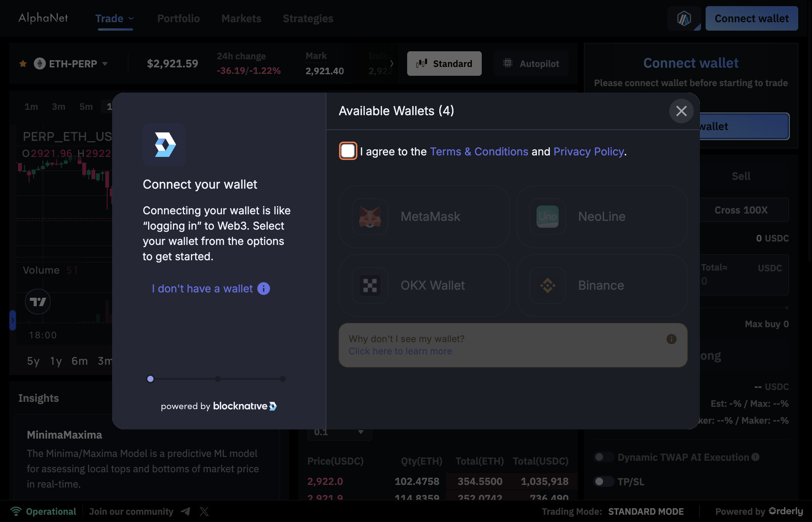This screenshot has width=812, height=522.
Task: Click the Arbitrum network icon in header
Action: (x=684, y=18)
